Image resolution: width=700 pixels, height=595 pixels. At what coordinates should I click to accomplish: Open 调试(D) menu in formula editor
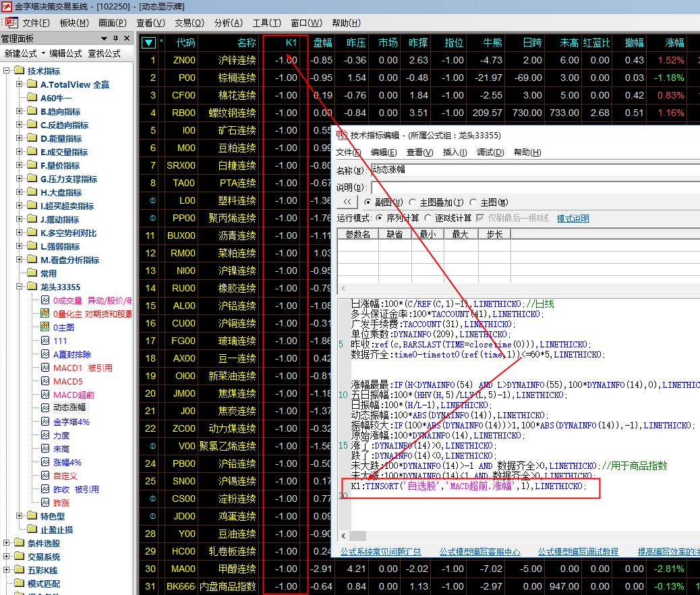tap(490, 152)
